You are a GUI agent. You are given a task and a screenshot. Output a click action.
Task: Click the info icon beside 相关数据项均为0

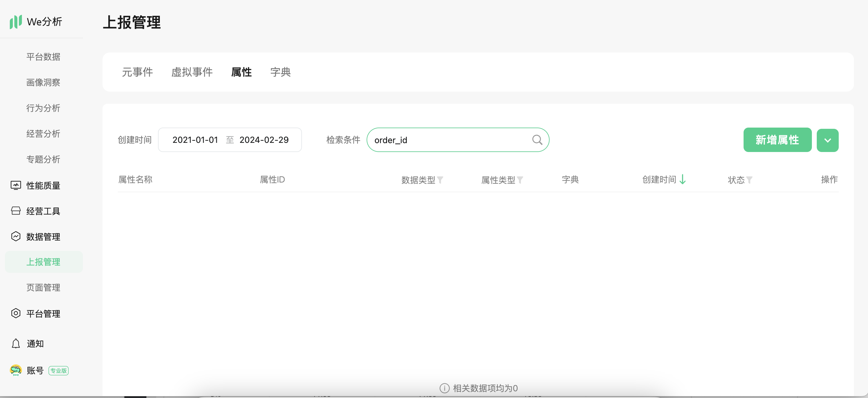(444, 388)
